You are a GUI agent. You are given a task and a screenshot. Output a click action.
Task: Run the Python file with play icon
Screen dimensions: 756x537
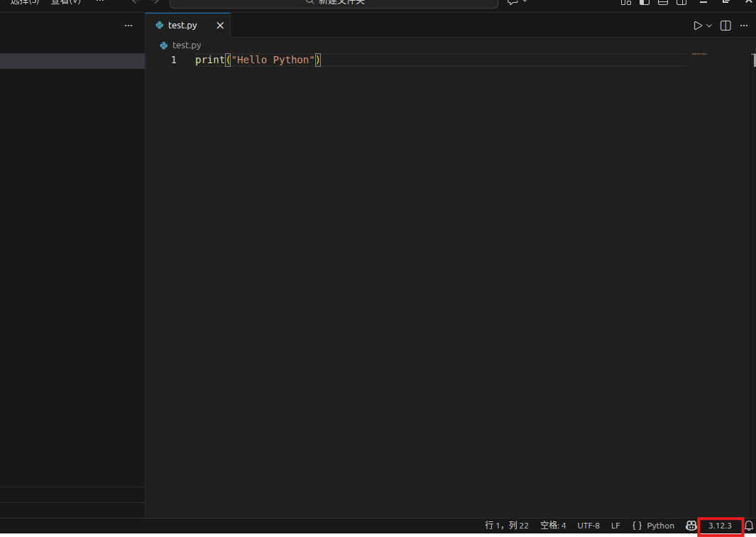pos(698,26)
